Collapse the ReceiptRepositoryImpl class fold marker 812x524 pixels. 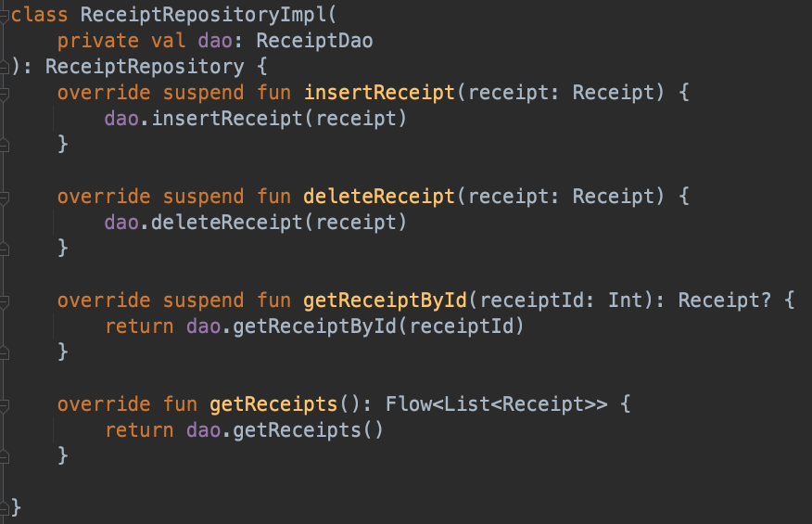[x=4, y=16]
